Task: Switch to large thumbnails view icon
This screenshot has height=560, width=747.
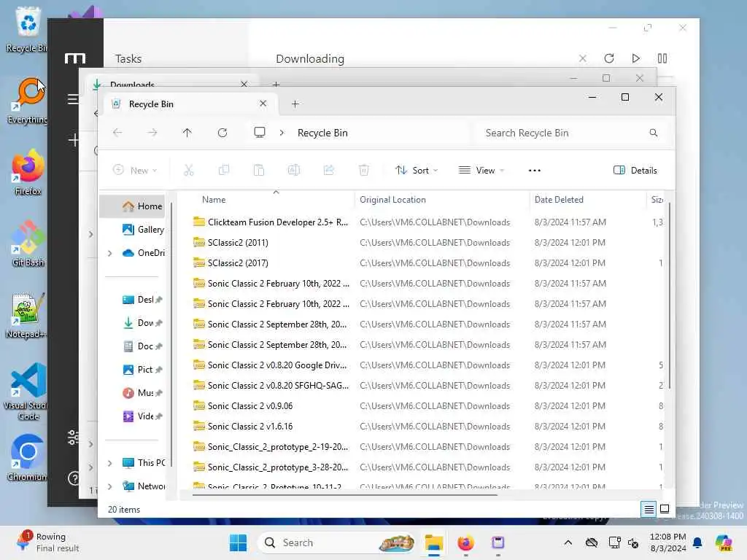Action: pos(665,509)
